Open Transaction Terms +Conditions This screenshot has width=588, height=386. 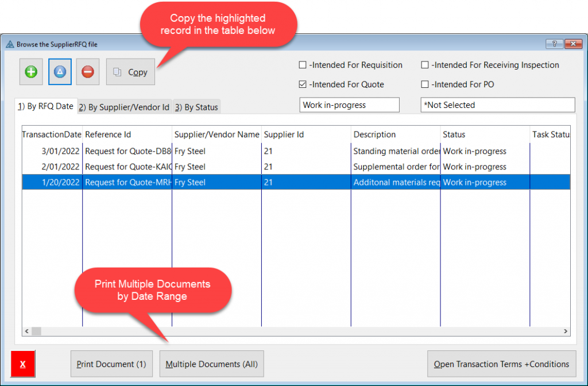[x=501, y=364]
